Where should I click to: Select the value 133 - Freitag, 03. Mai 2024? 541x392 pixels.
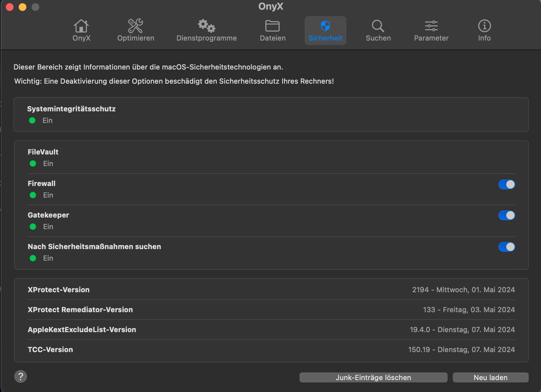coord(469,310)
